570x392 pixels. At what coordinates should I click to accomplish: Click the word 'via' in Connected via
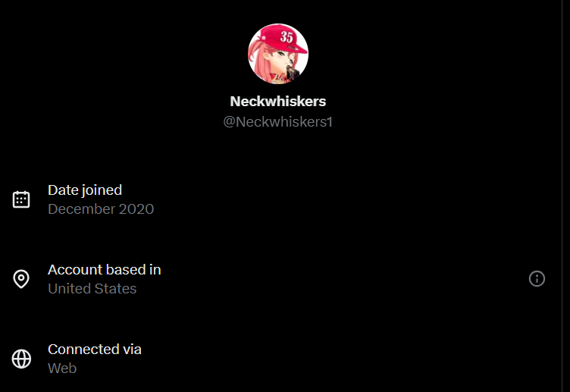(x=130, y=349)
